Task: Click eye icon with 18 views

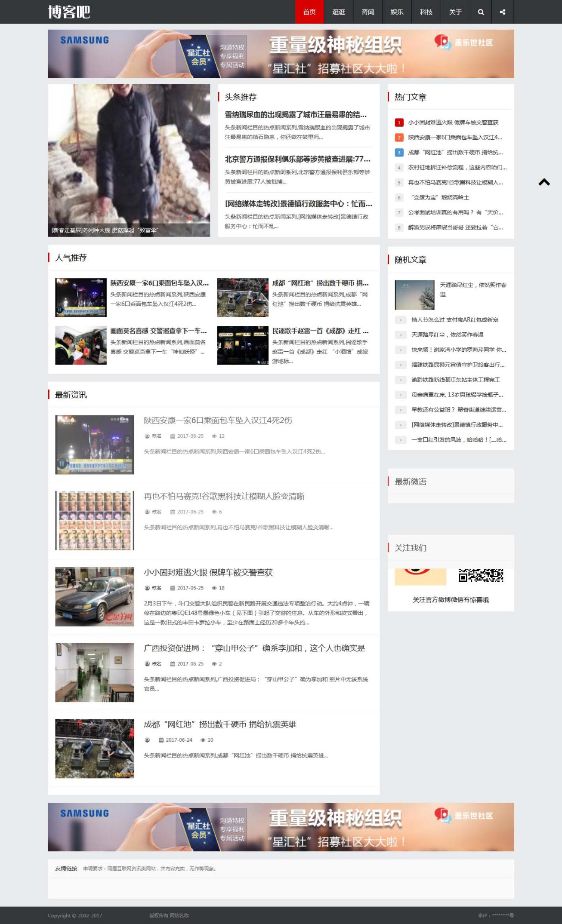Action: tap(214, 588)
